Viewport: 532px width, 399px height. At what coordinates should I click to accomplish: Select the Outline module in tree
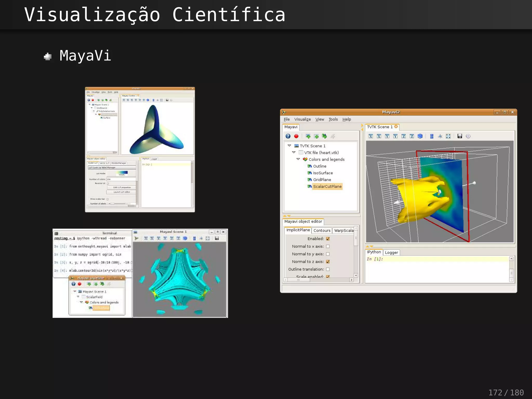click(320, 166)
